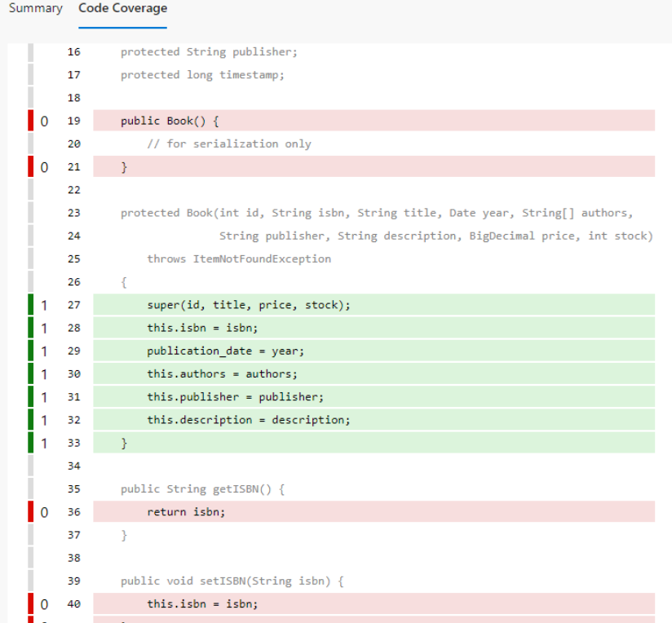Click the "// for serialization only" comment
The image size is (672, 623).
point(228,144)
